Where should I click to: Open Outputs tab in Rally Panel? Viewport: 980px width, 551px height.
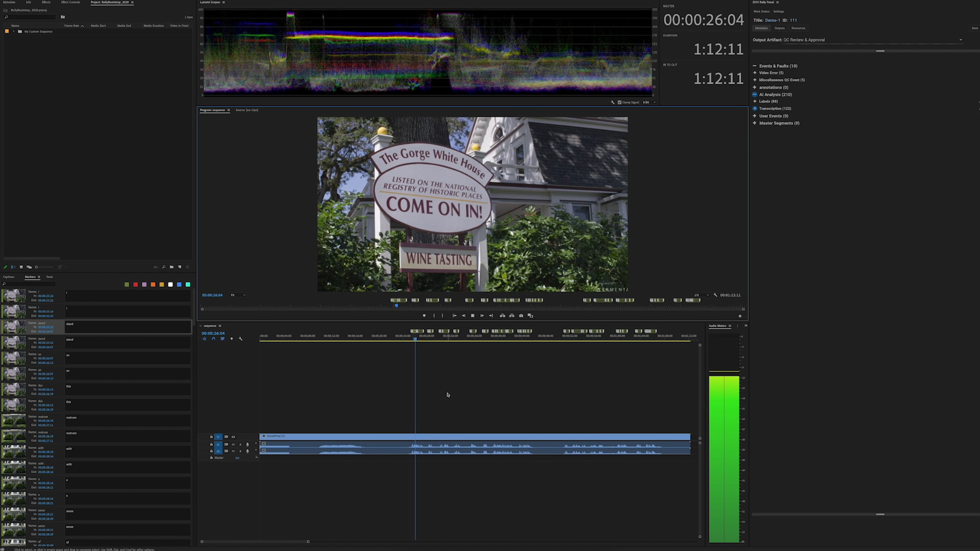click(x=780, y=28)
